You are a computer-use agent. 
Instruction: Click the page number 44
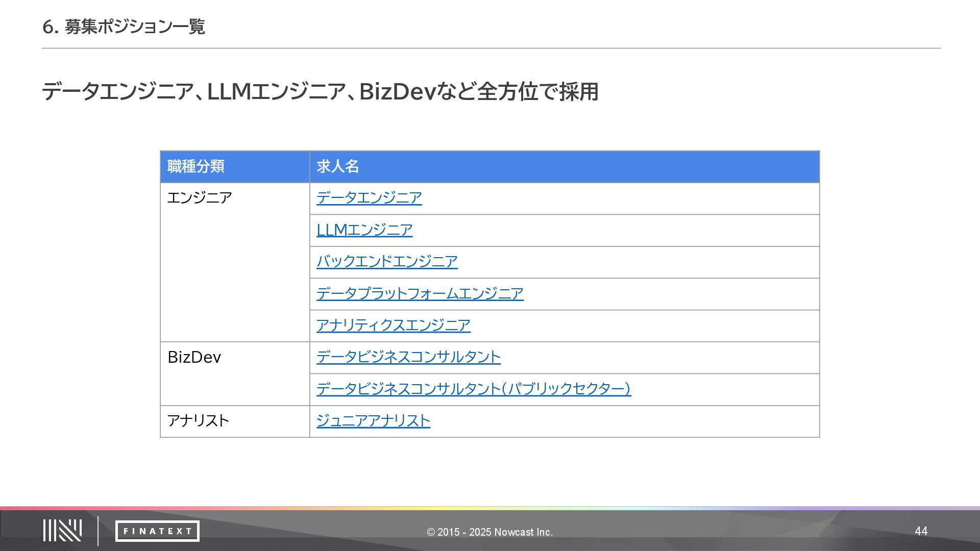pos(921,531)
